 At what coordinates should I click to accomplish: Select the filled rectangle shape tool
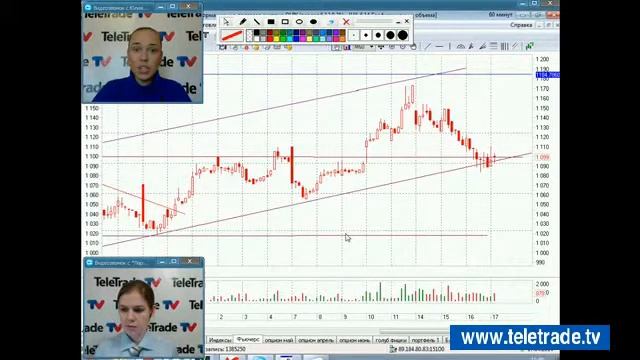click(x=271, y=22)
